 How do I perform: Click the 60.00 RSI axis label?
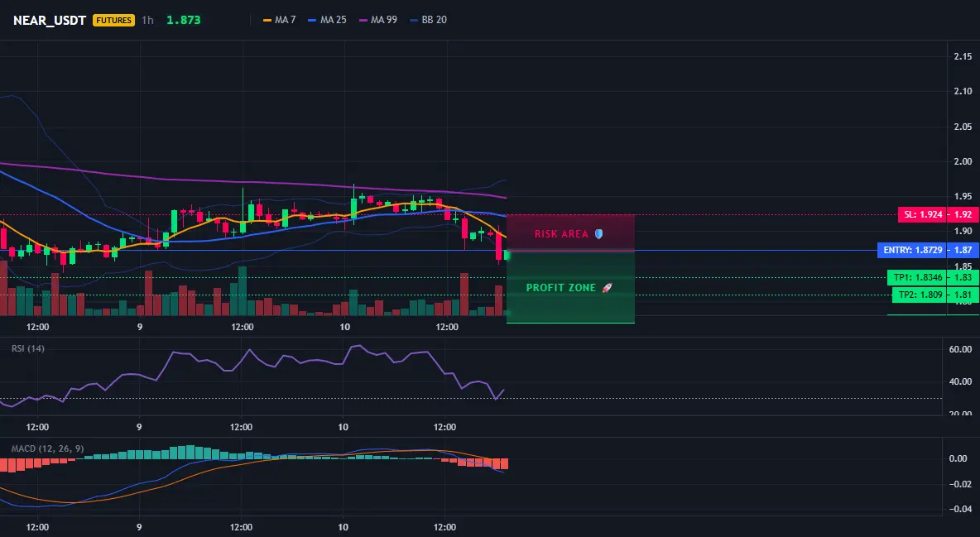pyautogui.click(x=960, y=349)
